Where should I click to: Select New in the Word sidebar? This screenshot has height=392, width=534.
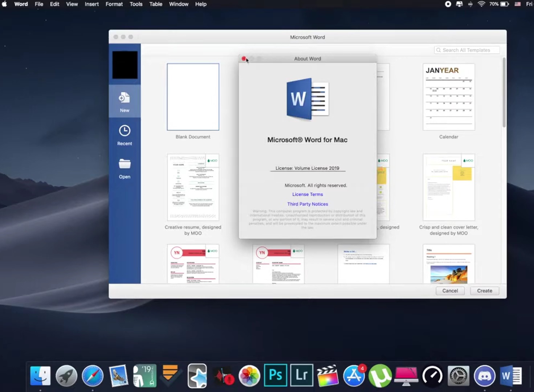pyautogui.click(x=125, y=101)
